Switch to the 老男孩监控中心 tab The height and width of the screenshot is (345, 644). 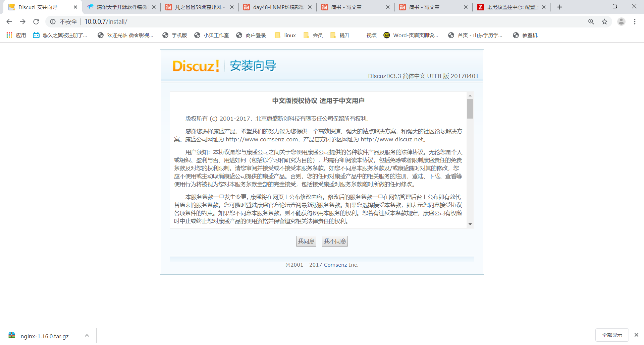510,7
